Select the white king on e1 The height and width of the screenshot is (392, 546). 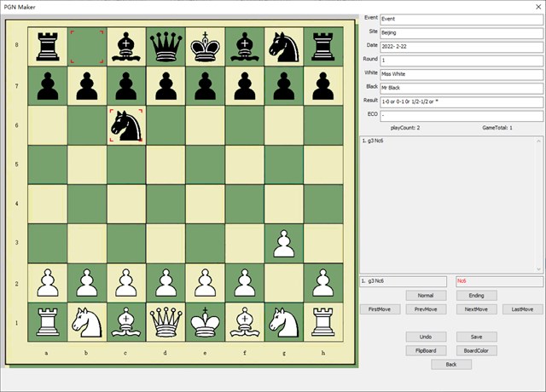coord(205,322)
